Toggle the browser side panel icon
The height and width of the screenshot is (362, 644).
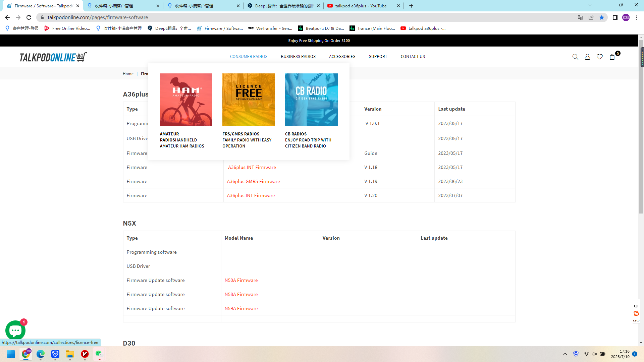(x=615, y=17)
